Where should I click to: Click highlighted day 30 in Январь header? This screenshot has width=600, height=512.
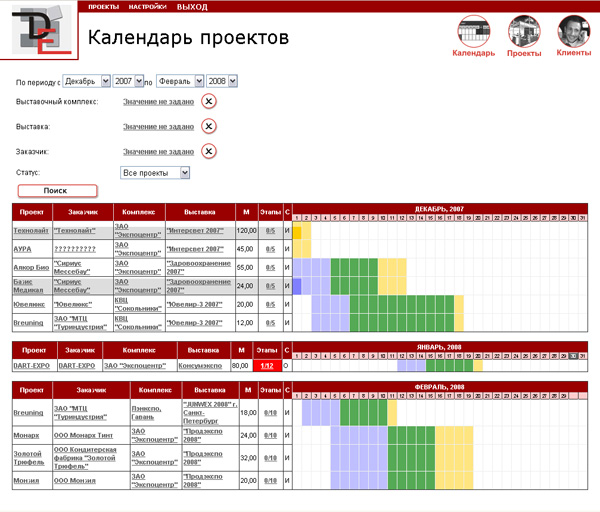573,356
